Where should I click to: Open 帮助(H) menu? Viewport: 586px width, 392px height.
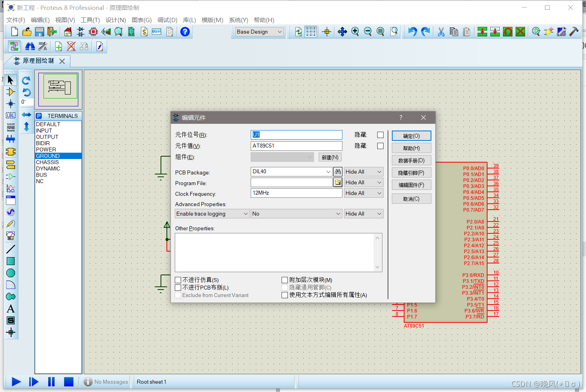point(264,20)
